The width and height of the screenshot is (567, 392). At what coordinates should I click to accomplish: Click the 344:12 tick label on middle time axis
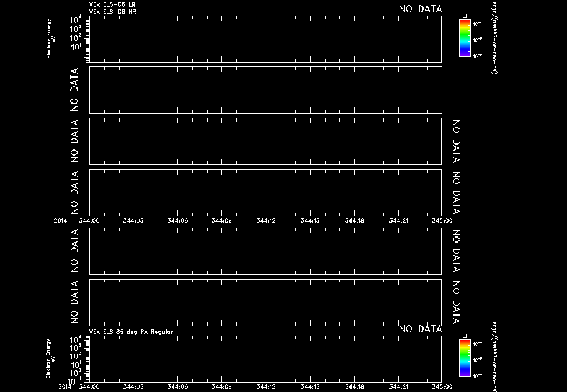266,220
